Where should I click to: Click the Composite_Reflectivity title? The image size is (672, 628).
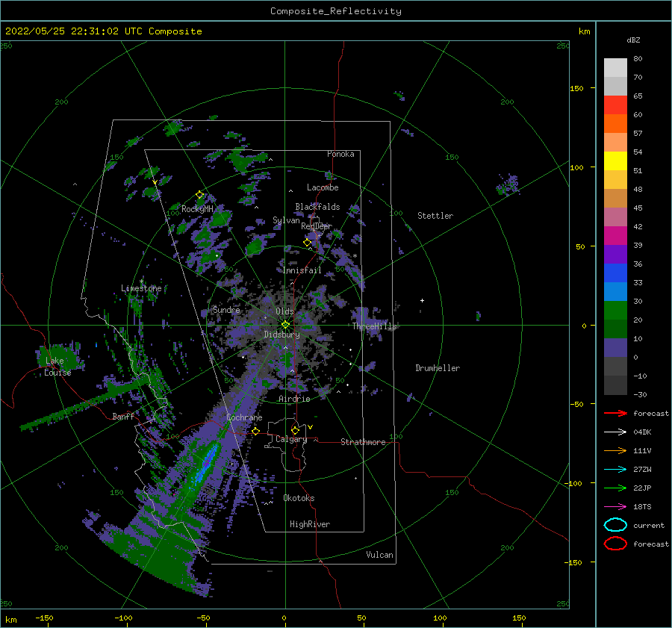point(336,11)
